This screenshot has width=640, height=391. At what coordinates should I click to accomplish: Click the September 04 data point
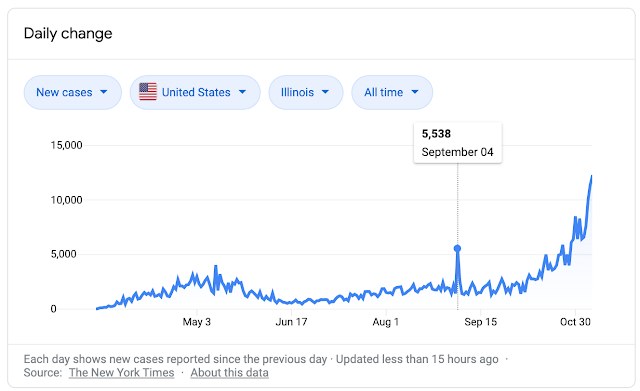[458, 248]
